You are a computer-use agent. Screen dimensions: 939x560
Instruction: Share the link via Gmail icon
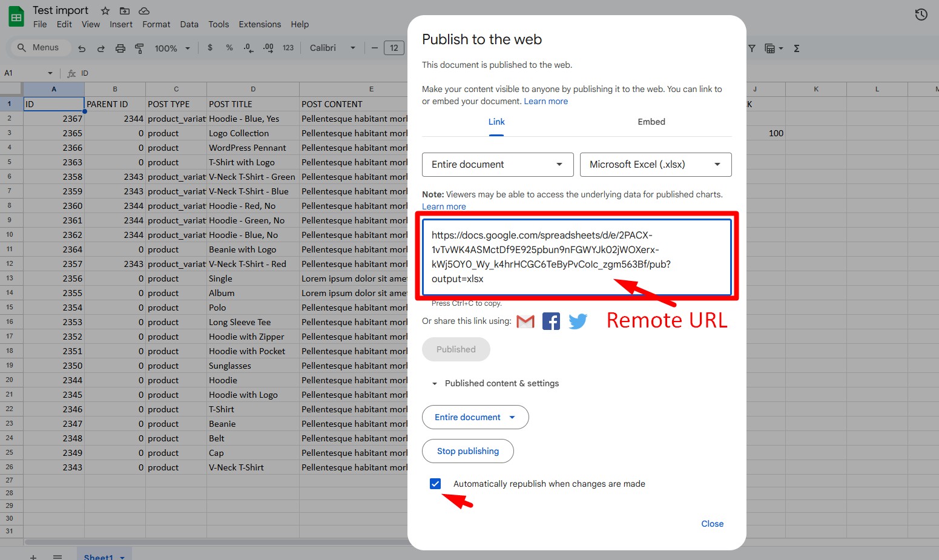525,321
